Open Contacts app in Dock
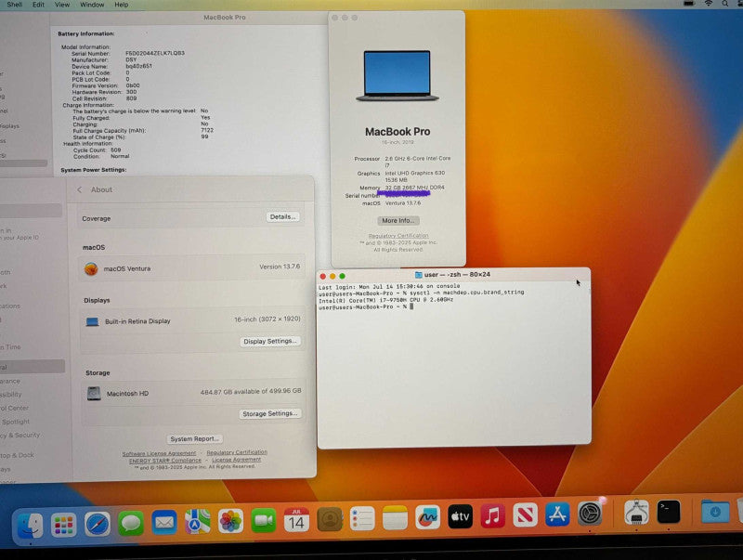The width and height of the screenshot is (743, 560). (x=330, y=519)
